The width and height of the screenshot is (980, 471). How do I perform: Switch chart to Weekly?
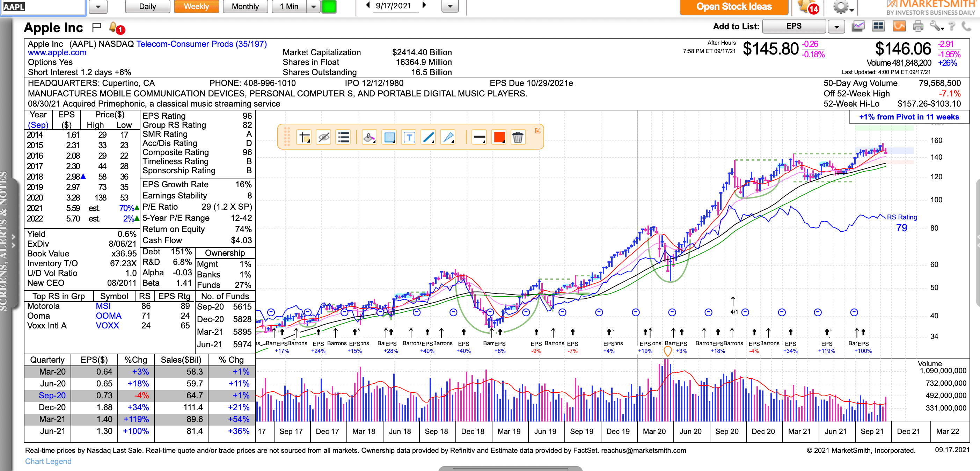(196, 7)
